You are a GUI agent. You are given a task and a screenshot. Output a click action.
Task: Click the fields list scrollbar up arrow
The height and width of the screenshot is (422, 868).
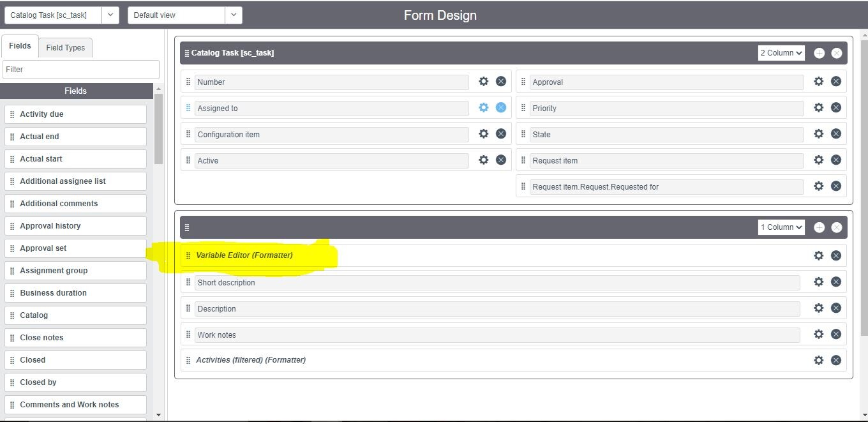pyautogui.click(x=159, y=89)
